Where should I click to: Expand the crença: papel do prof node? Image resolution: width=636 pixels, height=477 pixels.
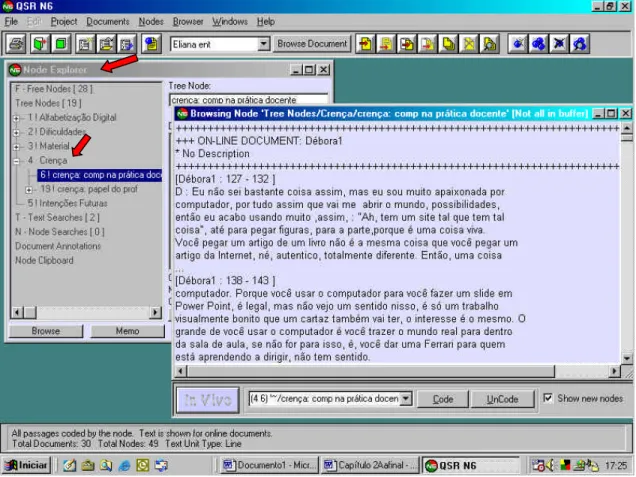click(x=28, y=190)
